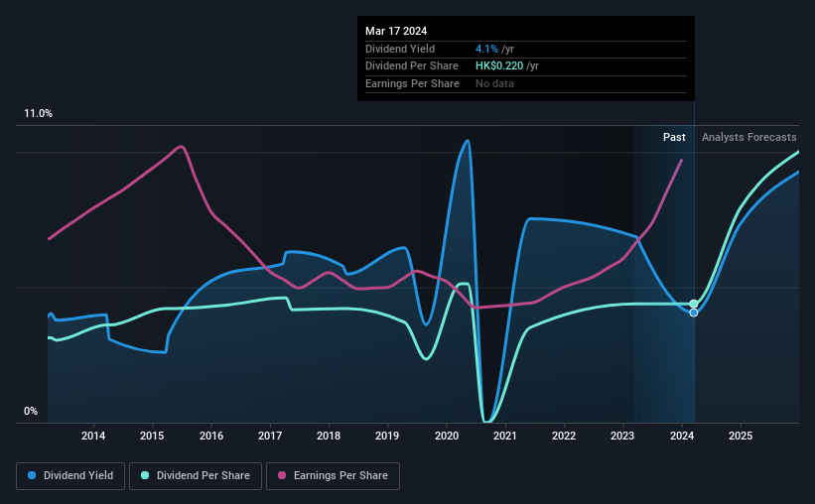Toggle the Earnings Per Share legend button
Image resolution: width=815 pixels, height=504 pixels.
333,475
